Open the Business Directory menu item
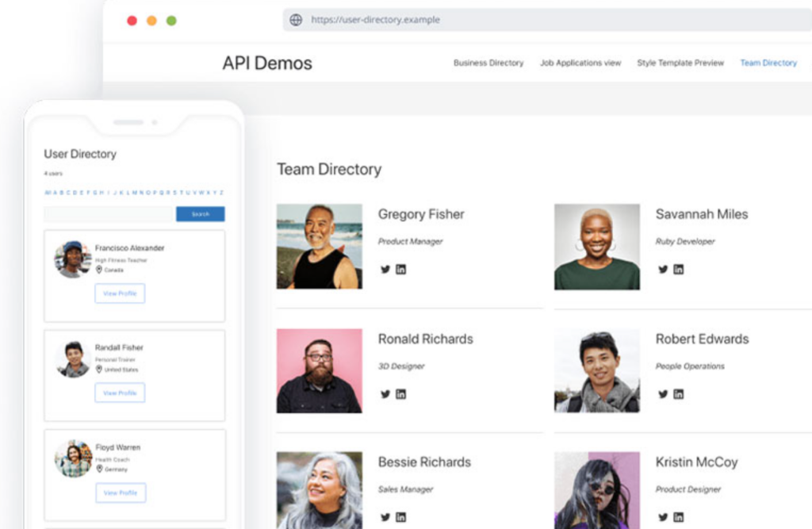 [488, 63]
